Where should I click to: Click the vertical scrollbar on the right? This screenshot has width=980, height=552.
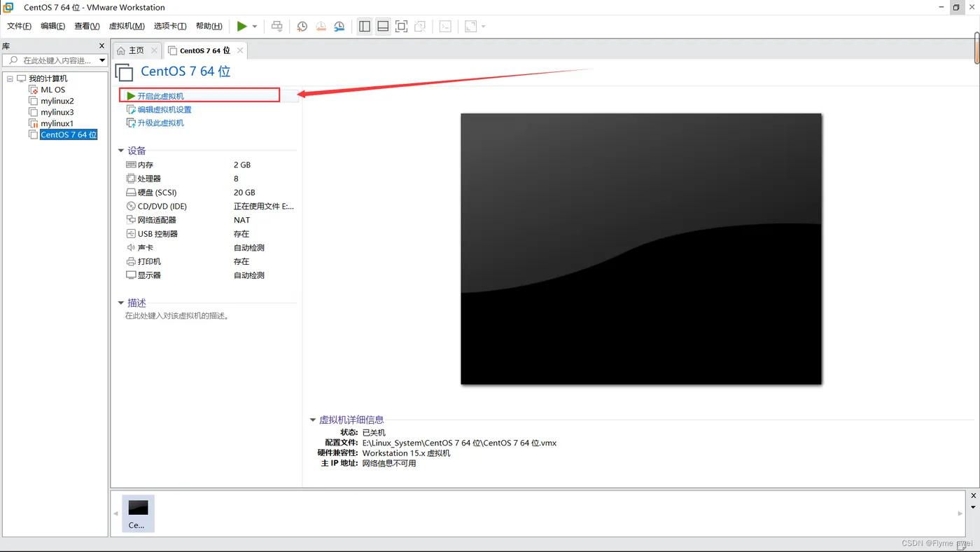[976, 48]
